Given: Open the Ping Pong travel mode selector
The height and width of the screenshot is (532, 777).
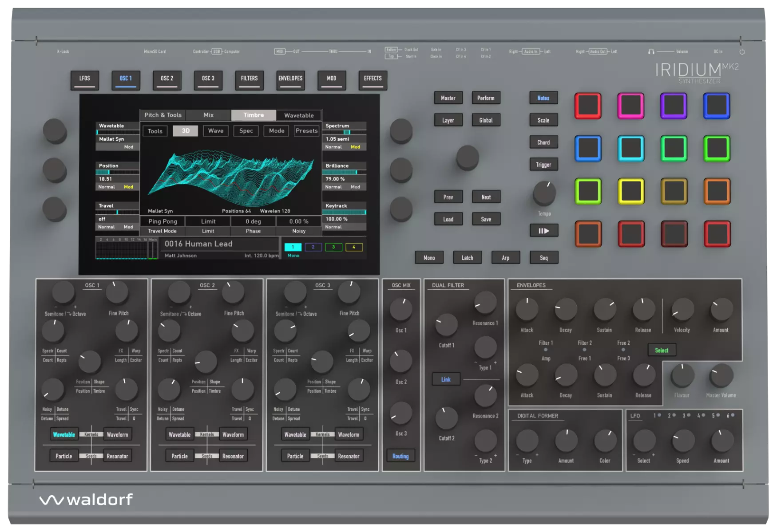Looking at the screenshot, I should click(163, 221).
